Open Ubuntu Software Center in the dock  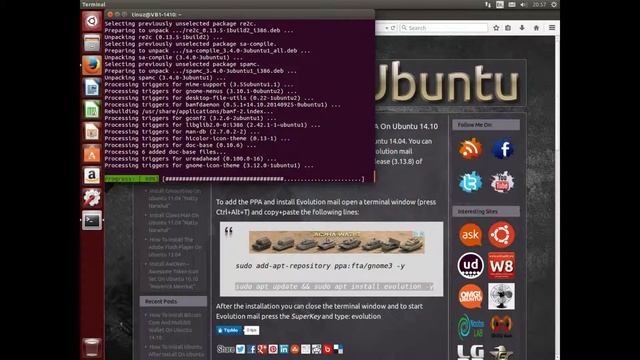point(92,153)
